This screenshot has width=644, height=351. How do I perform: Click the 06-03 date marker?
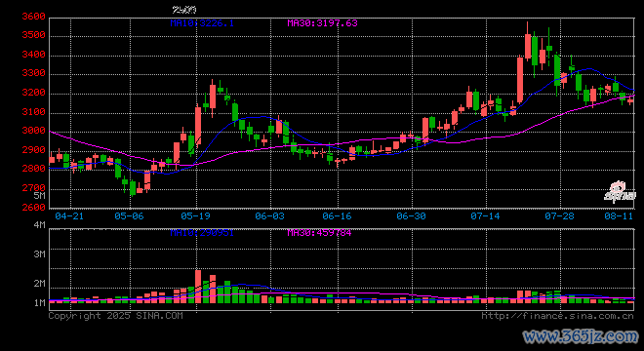pos(269,215)
